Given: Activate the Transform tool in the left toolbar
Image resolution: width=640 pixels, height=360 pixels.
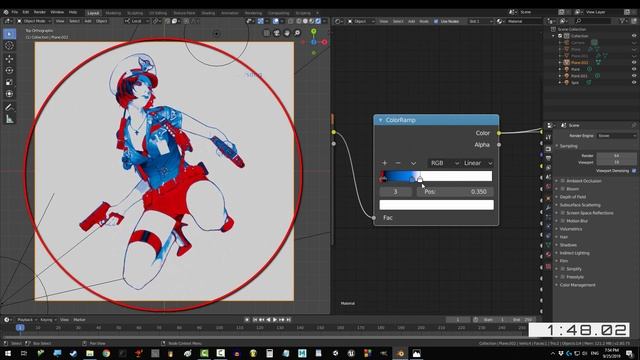Looking at the screenshot, I should click(9, 94).
